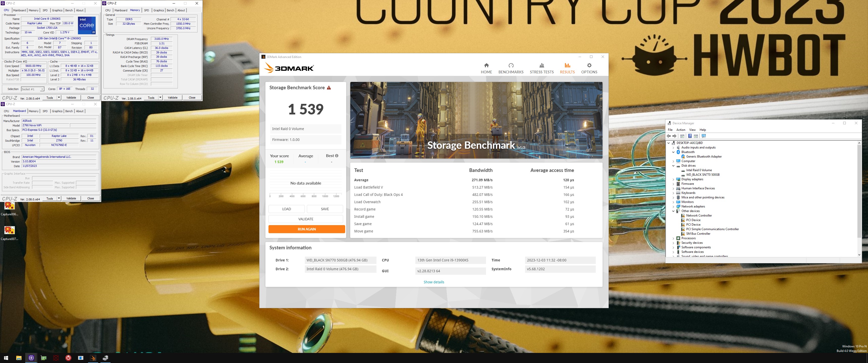
Task: Go to STRESS TESTS in 3DMark
Action: (541, 68)
